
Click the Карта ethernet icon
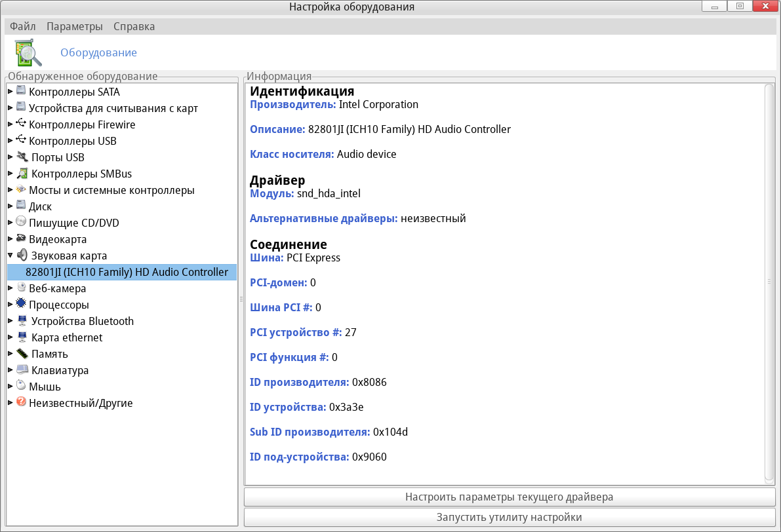(x=22, y=337)
